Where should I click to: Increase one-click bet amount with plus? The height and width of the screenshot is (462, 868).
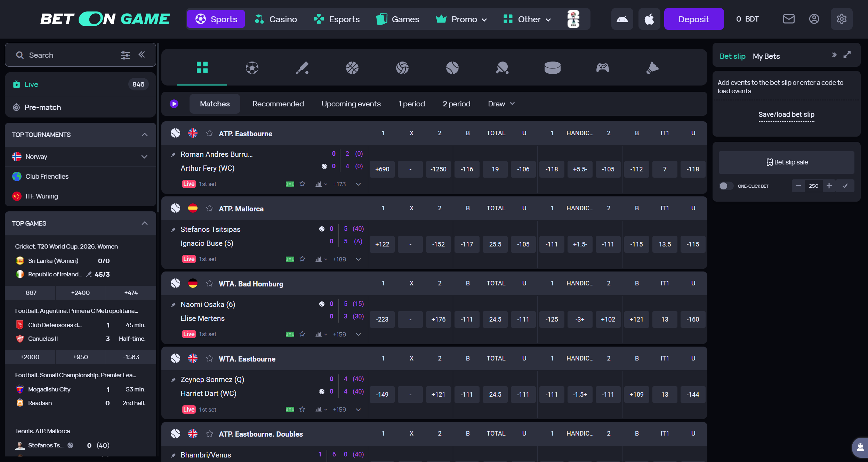[829, 186]
